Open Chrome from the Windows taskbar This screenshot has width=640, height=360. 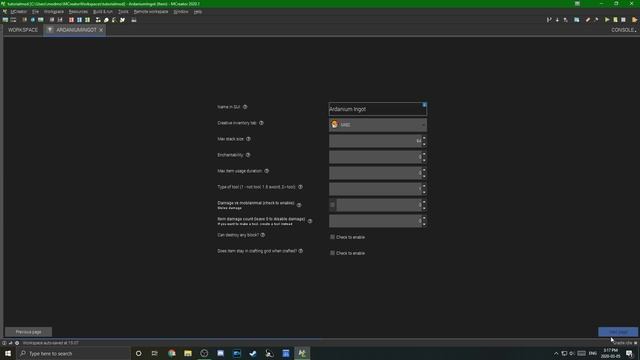tap(171, 353)
